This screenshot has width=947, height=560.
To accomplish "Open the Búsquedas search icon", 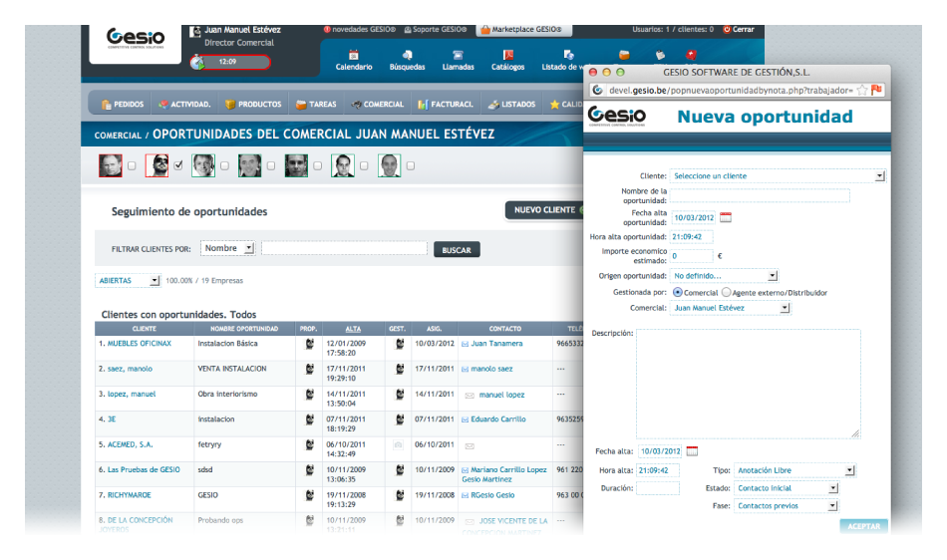I will coord(407,60).
